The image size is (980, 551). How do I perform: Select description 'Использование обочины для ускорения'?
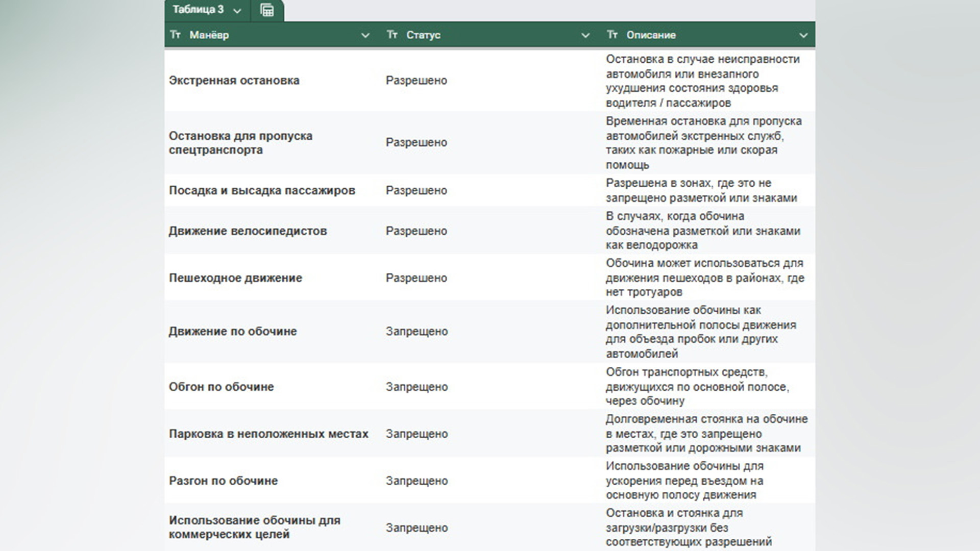click(x=685, y=480)
